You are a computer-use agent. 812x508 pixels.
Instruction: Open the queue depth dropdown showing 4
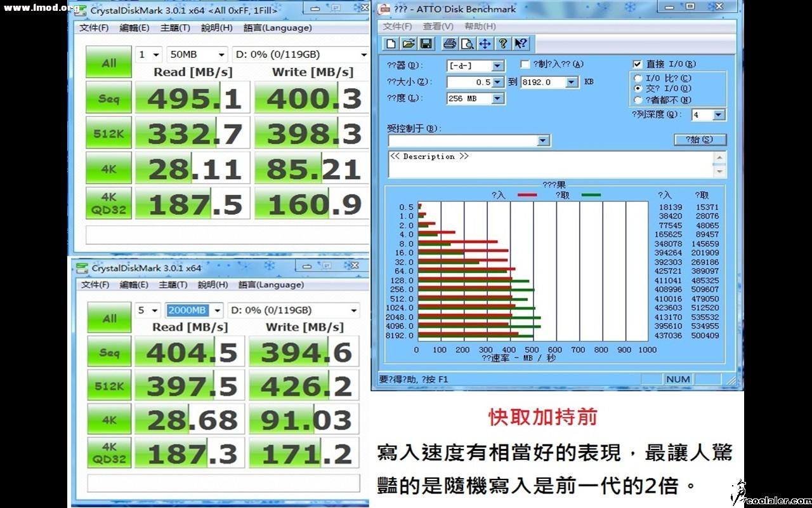click(x=718, y=115)
